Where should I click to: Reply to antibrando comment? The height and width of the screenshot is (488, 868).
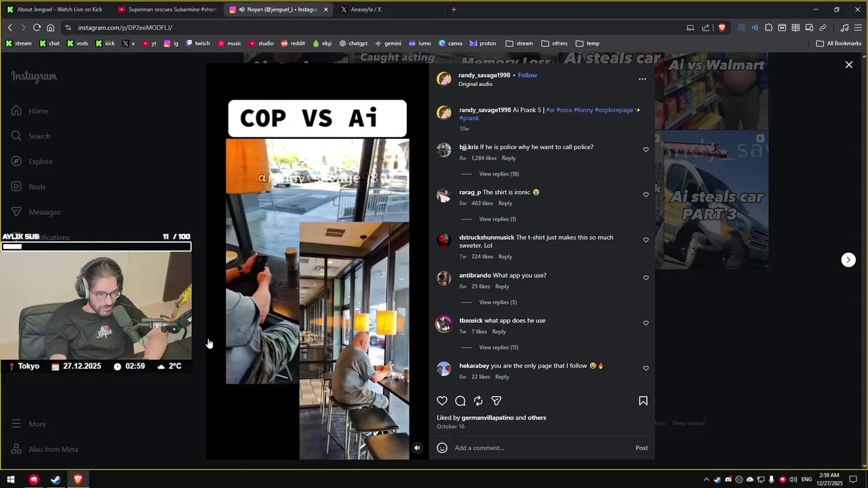[x=502, y=287]
